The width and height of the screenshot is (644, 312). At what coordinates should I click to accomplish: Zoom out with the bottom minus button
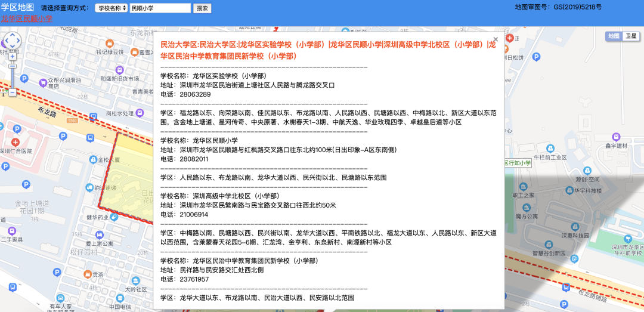[x=13, y=92]
